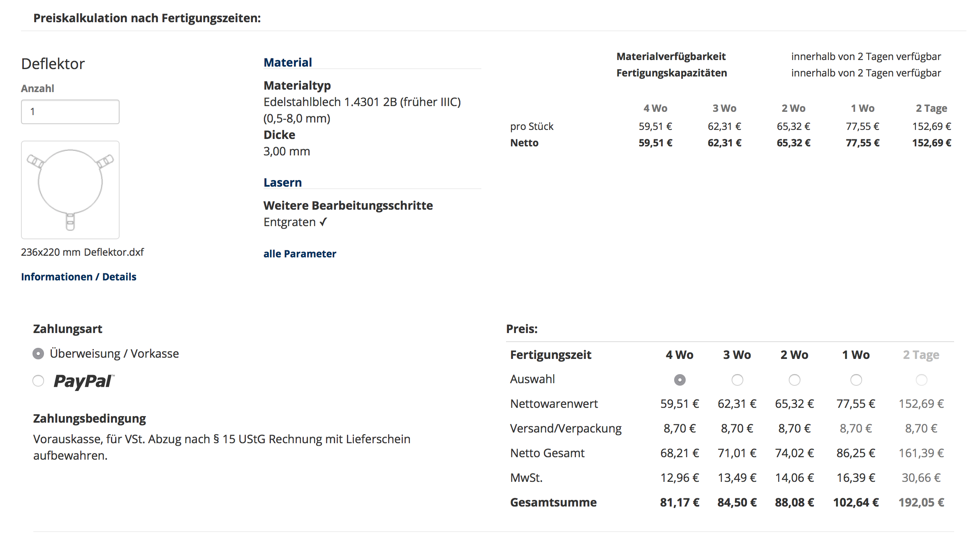Open the Lasern section heading
This screenshot has width=980, height=546.
coord(283,183)
